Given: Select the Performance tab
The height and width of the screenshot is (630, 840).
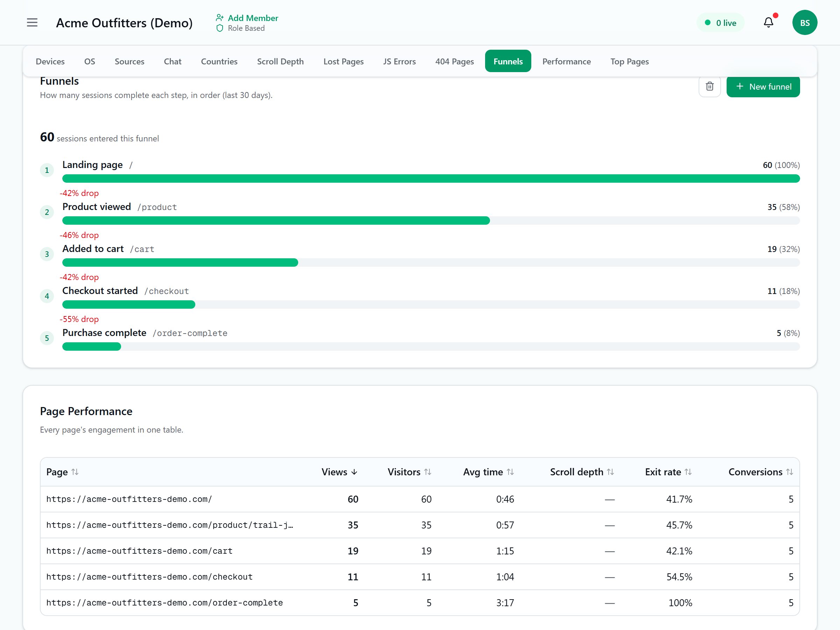Looking at the screenshot, I should coord(566,62).
